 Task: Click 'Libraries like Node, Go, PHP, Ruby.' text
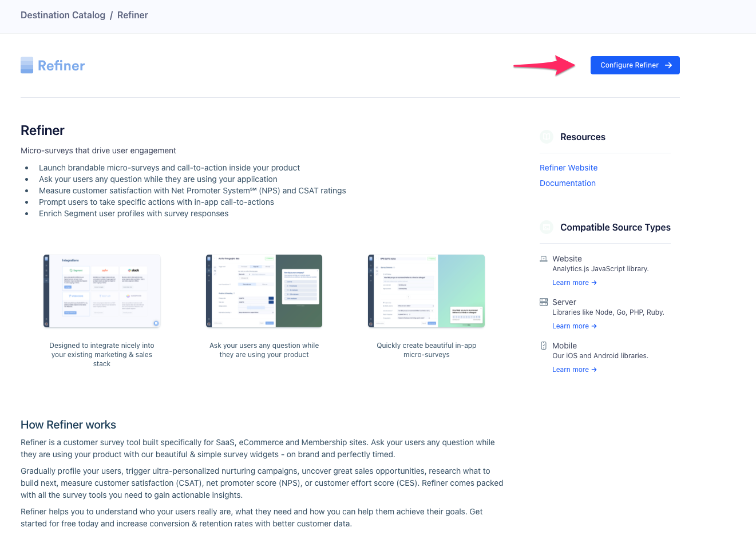[x=608, y=312]
